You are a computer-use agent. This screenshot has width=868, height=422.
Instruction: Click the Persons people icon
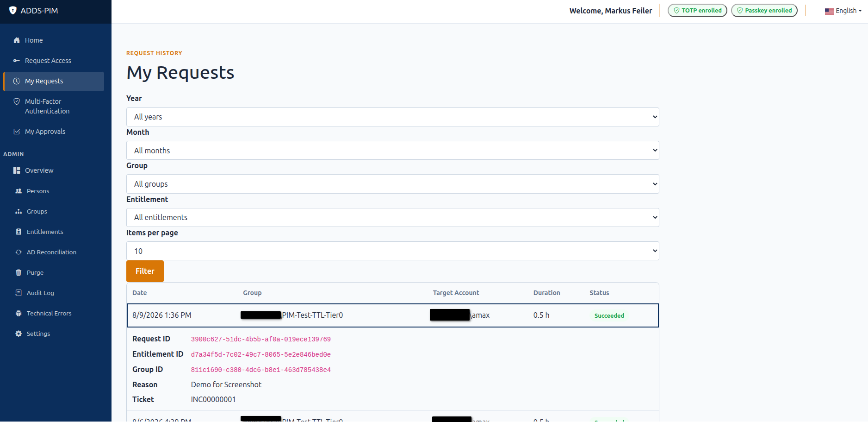(x=19, y=191)
